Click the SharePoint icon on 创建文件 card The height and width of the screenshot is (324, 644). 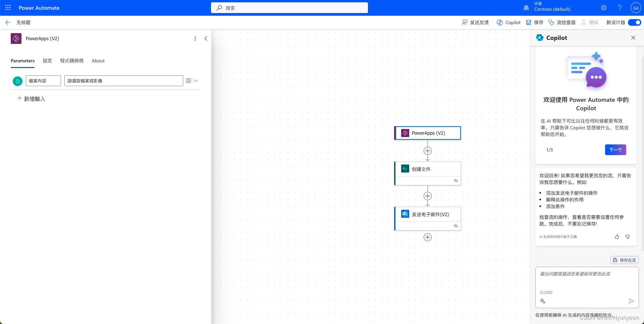tap(405, 169)
